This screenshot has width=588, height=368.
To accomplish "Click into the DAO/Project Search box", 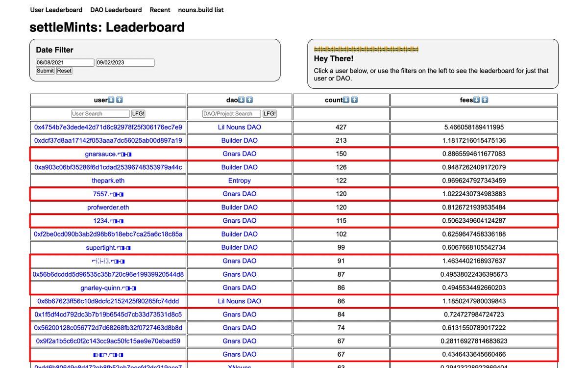I will tap(232, 113).
